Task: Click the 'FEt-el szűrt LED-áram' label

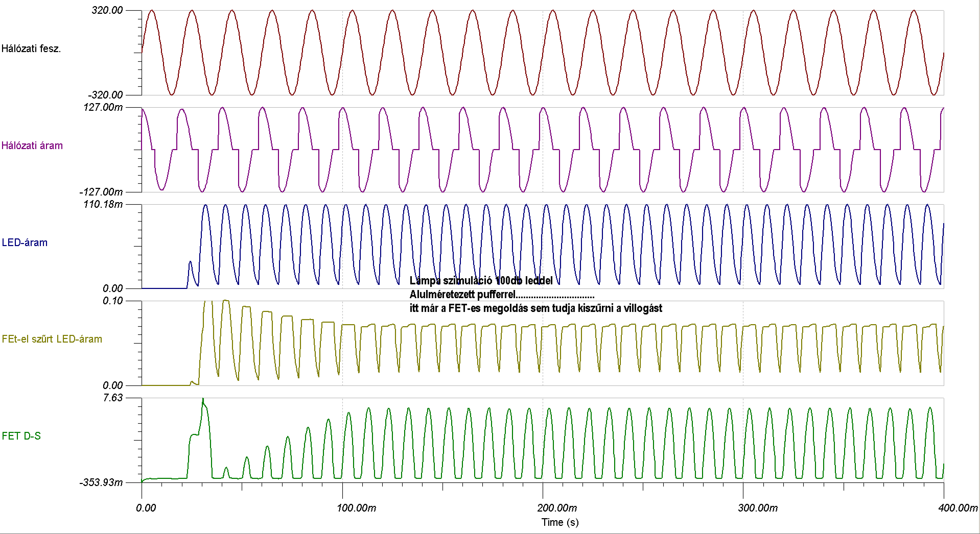Action: click(52, 339)
